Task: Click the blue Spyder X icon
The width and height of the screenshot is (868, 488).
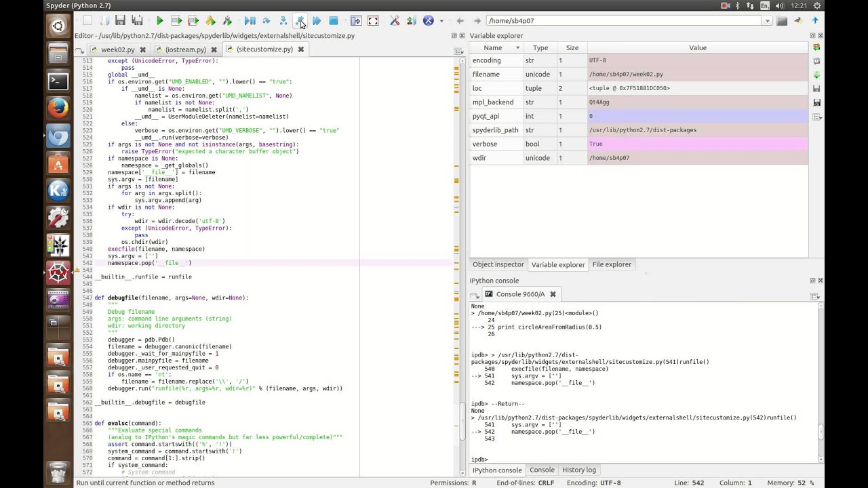Action: pos(428,21)
